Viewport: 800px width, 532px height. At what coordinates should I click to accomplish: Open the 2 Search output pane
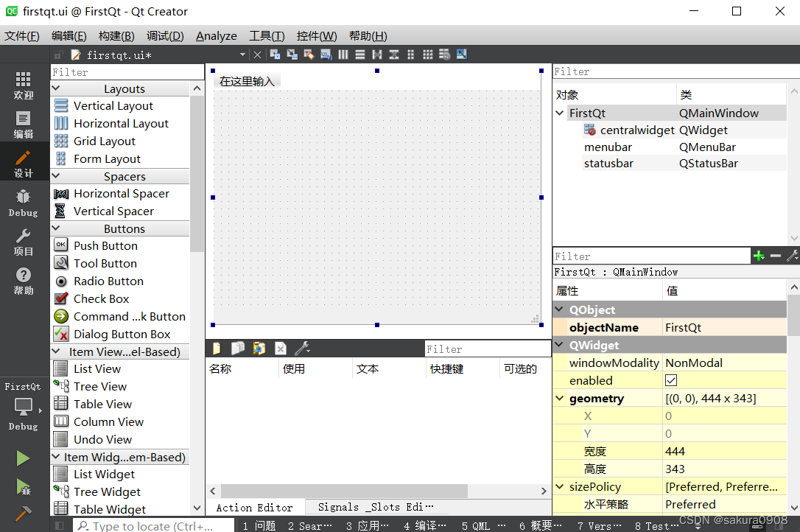click(x=310, y=526)
